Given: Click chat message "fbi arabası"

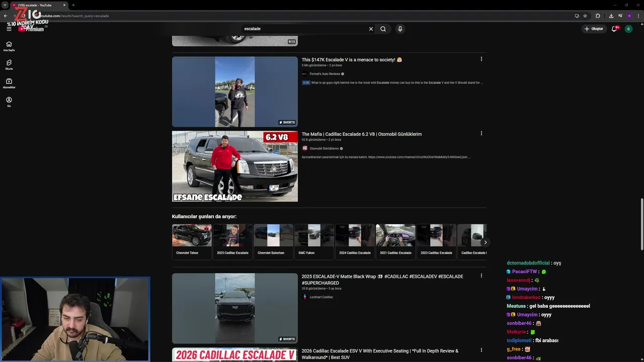Looking at the screenshot, I should tap(547, 340).
